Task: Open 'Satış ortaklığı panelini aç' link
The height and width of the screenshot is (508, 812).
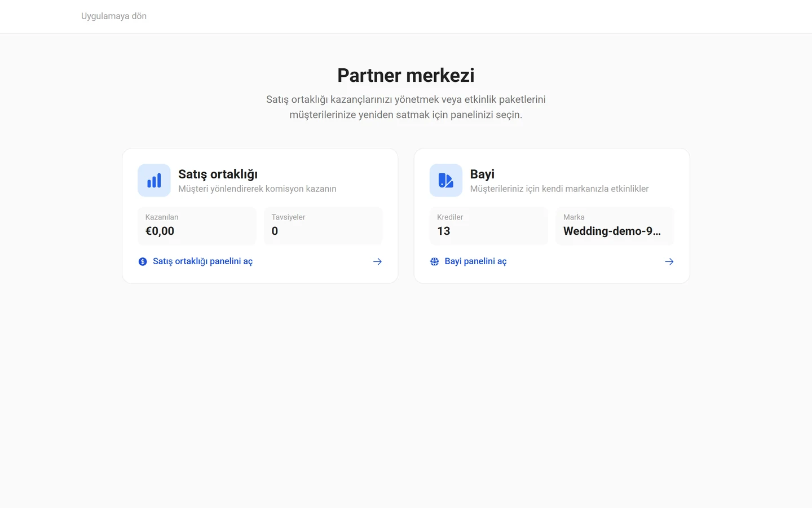Action: (202, 261)
